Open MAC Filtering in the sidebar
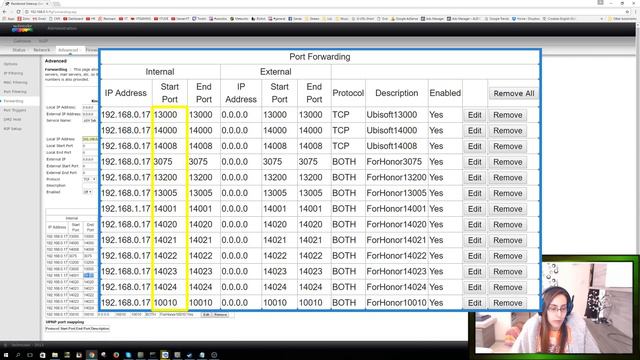The height and width of the screenshot is (360, 640). pos(16,82)
